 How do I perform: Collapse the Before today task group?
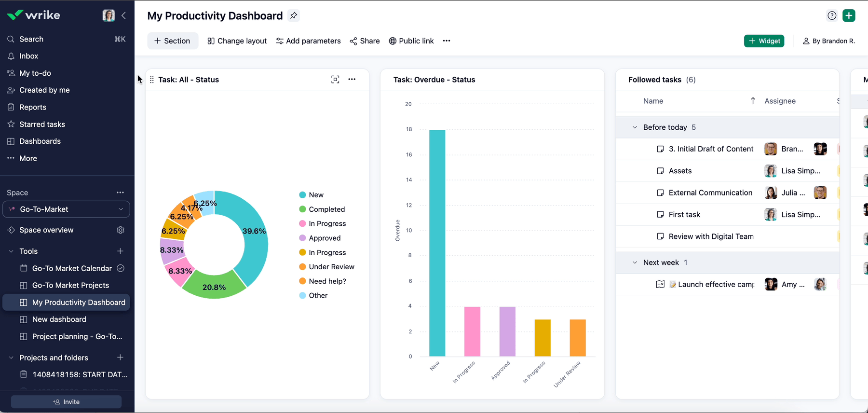click(x=635, y=127)
